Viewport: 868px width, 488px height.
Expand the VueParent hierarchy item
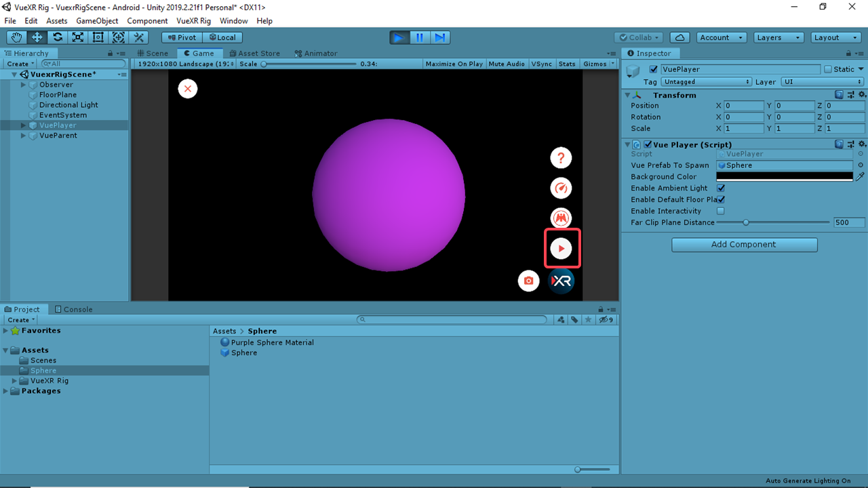click(x=24, y=136)
